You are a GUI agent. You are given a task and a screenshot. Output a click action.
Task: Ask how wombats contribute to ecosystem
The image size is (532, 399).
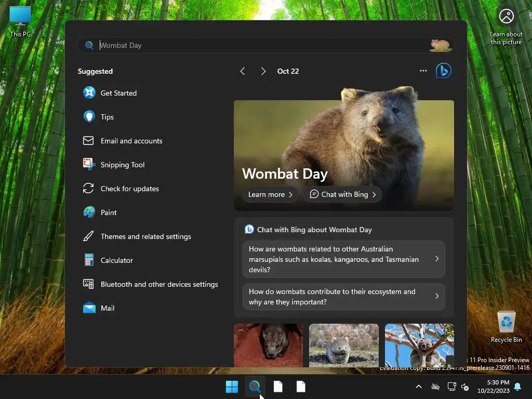pos(344,297)
